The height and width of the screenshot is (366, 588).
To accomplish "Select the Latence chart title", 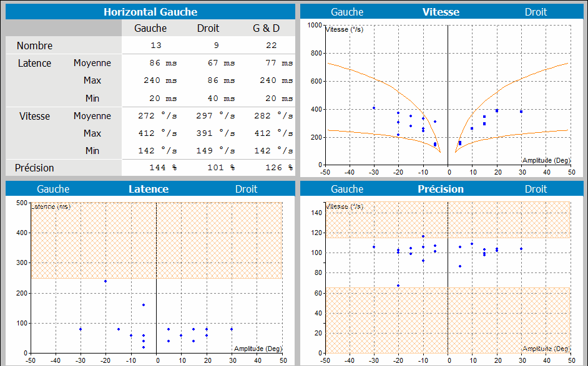I will [x=149, y=189].
